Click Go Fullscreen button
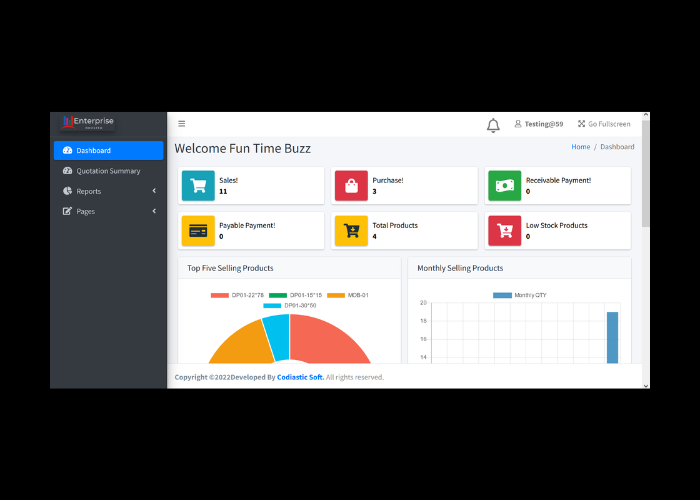Viewport: 700px width, 500px height. pyautogui.click(x=604, y=124)
